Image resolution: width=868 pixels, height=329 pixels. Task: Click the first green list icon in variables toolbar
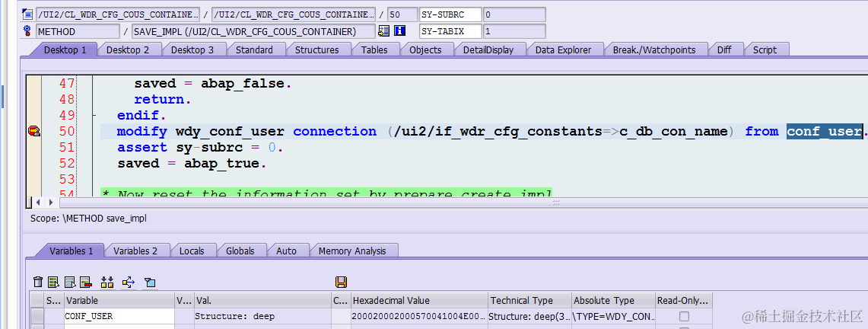point(54,283)
